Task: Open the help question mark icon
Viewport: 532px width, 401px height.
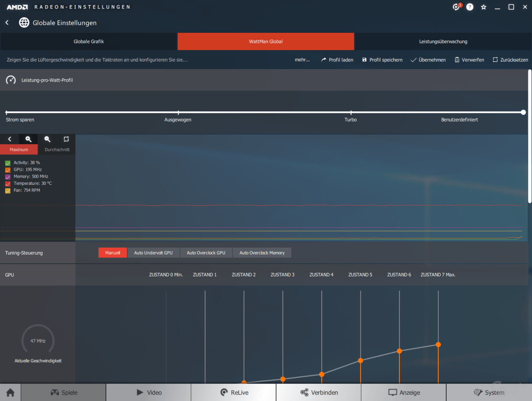Action: (470, 7)
